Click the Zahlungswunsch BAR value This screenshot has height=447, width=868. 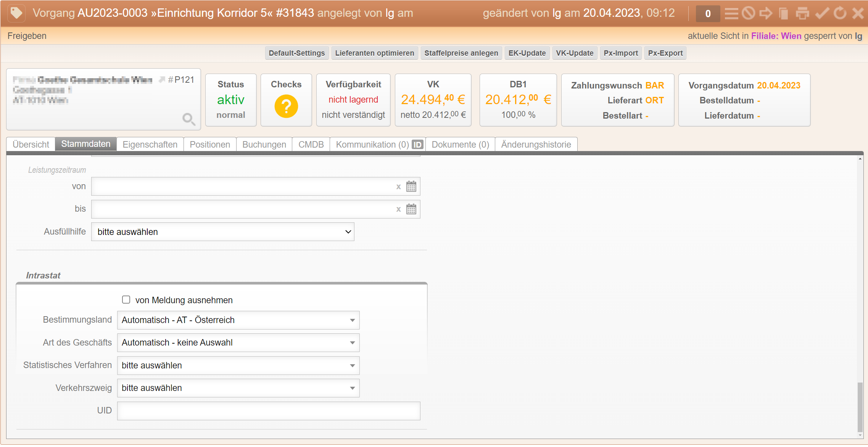coord(655,85)
